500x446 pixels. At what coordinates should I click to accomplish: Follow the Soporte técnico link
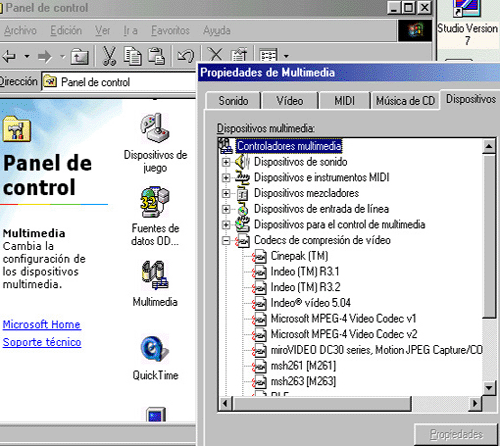click(42, 342)
